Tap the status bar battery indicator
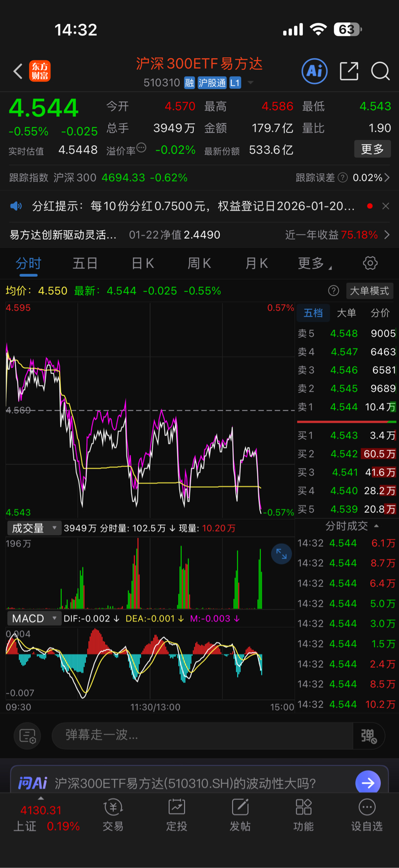The image size is (399, 868). (348, 29)
